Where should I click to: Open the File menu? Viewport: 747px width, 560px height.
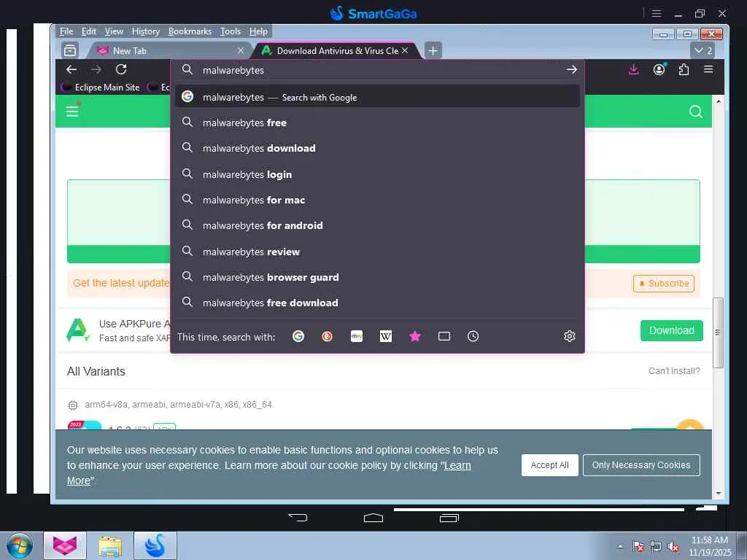pyautogui.click(x=66, y=31)
